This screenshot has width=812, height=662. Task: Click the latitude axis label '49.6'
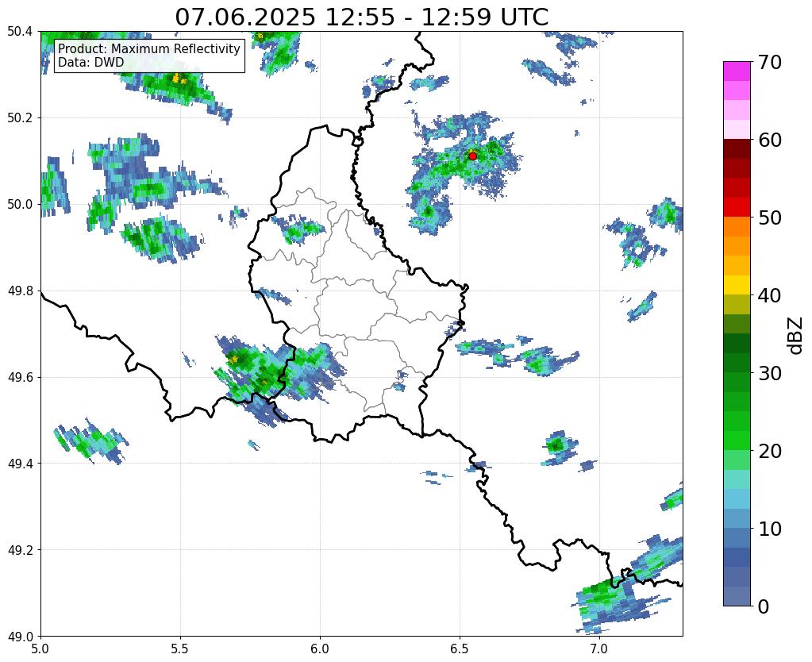(20, 378)
